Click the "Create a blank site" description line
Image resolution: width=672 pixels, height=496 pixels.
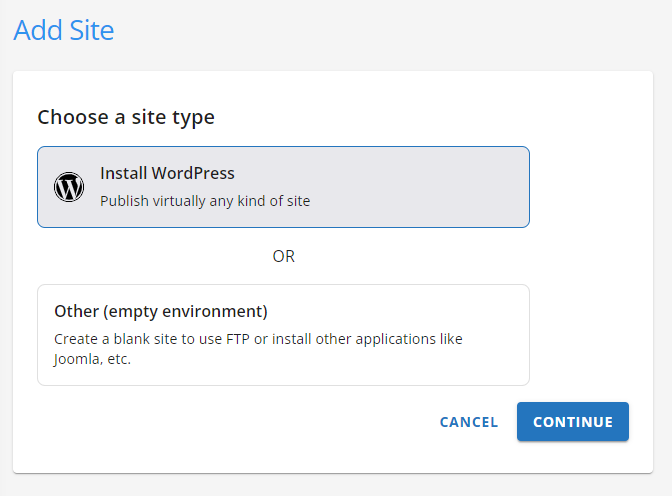(x=258, y=339)
